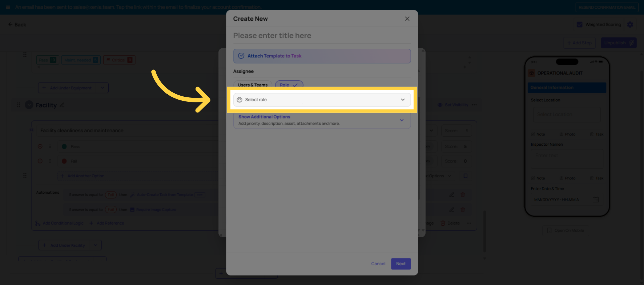644x285 pixels.
Task: Click the red Fail color dot
Action: [x=64, y=161]
